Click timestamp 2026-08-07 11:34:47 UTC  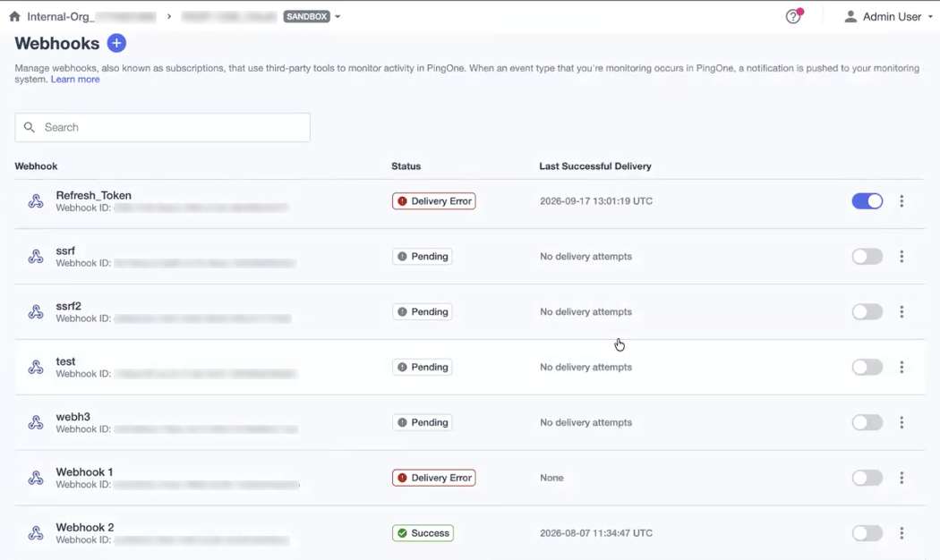tap(596, 533)
